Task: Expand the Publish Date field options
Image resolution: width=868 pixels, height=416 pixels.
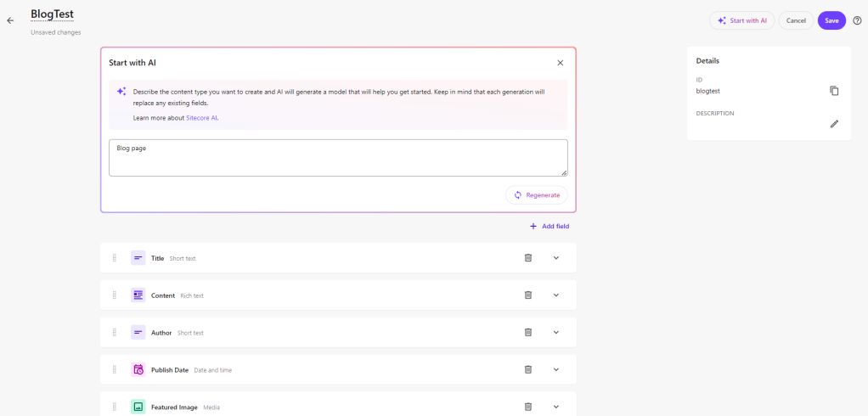Action: [x=556, y=370]
